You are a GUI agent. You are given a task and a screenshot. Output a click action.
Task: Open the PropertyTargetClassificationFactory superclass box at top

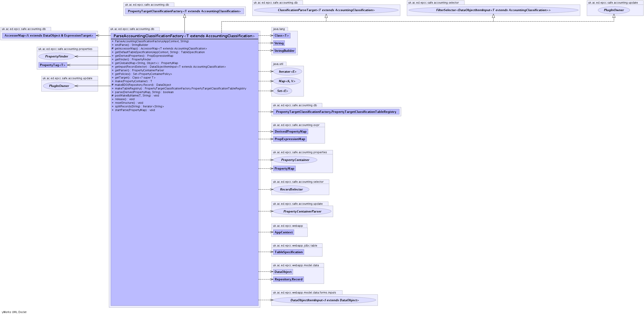(x=184, y=11)
